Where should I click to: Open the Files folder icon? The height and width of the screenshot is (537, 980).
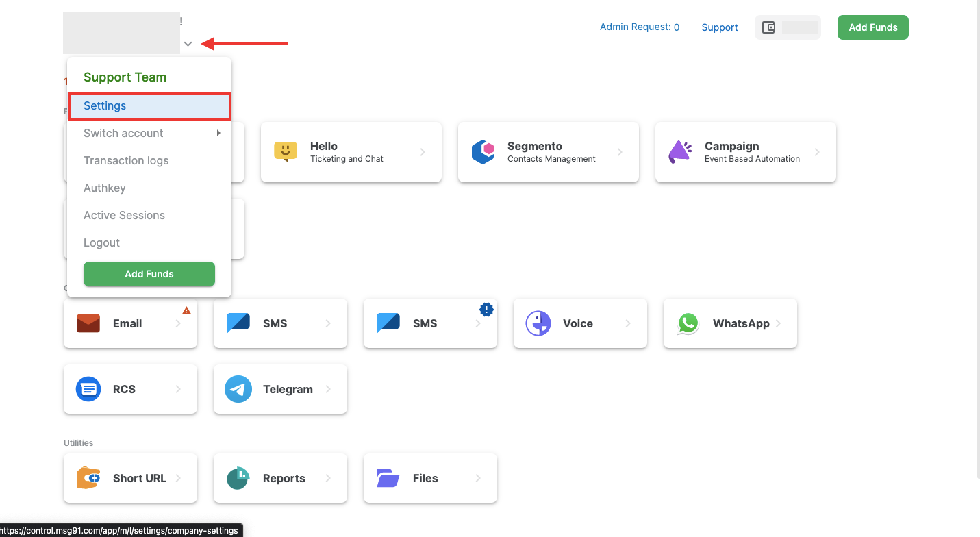point(388,478)
